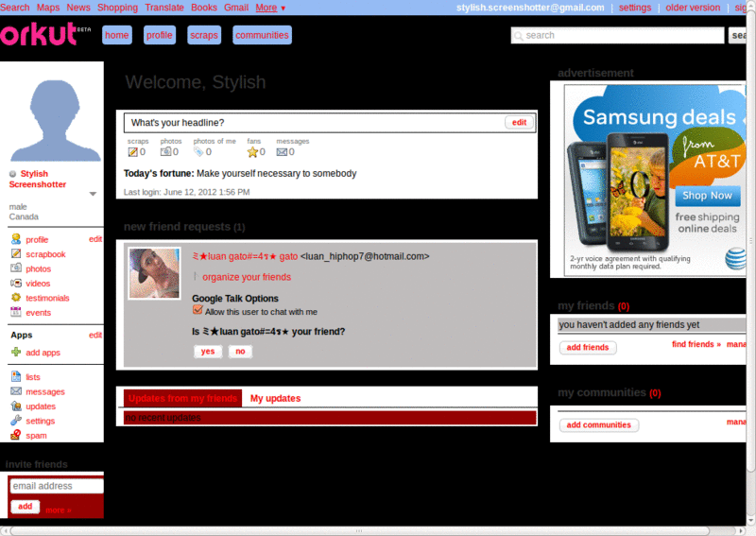Click the vertical scrollbar on right

(x=750, y=241)
